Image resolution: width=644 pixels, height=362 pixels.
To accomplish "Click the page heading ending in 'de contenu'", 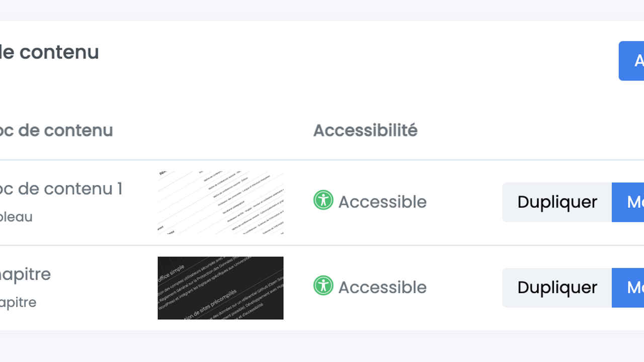I will (x=49, y=52).
